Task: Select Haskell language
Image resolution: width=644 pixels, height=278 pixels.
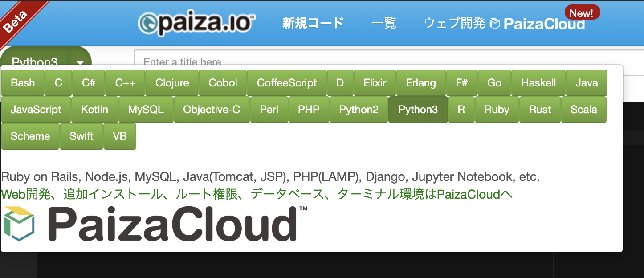Action: (538, 83)
